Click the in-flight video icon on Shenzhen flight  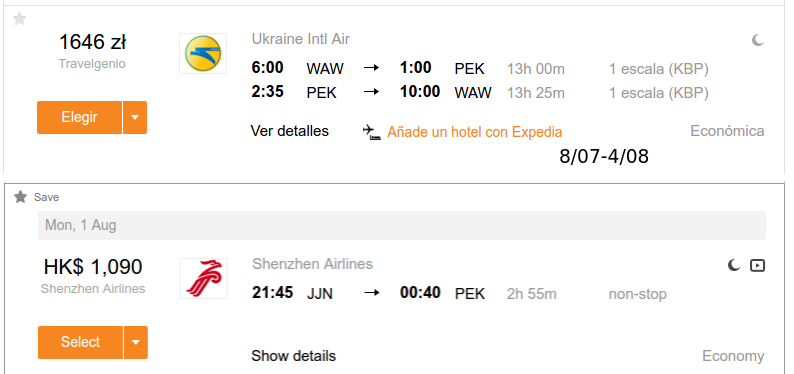pyautogui.click(x=757, y=265)
